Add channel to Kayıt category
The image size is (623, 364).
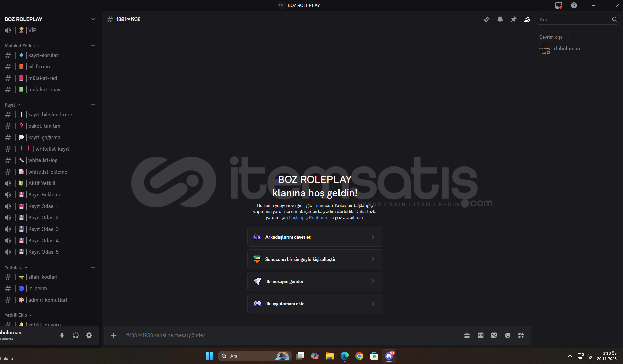tap(93, 105)
